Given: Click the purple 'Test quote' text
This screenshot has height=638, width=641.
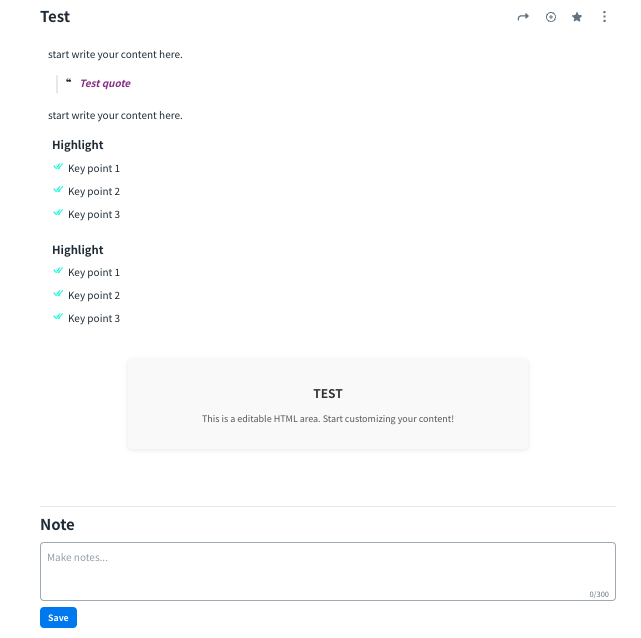Looking at the screenshot, I should (105, 84).
